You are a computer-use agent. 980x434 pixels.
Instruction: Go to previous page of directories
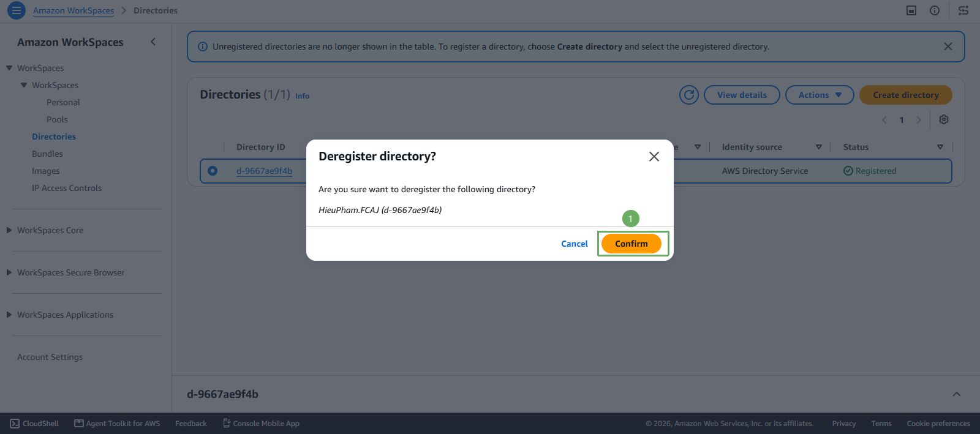[x=884, y=120]
